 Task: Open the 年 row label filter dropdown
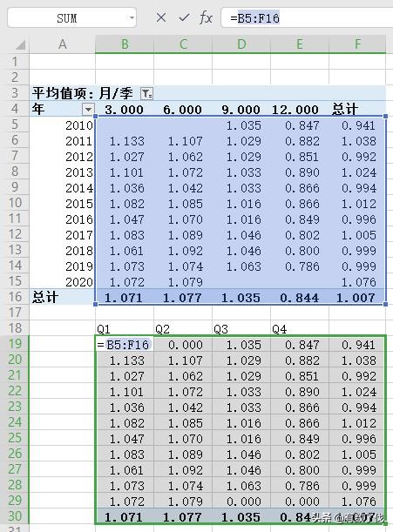88,109
